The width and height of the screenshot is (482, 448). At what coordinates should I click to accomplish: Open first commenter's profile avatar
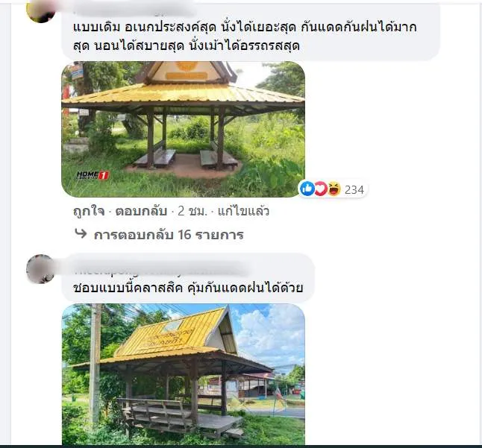tap(40, 11)
